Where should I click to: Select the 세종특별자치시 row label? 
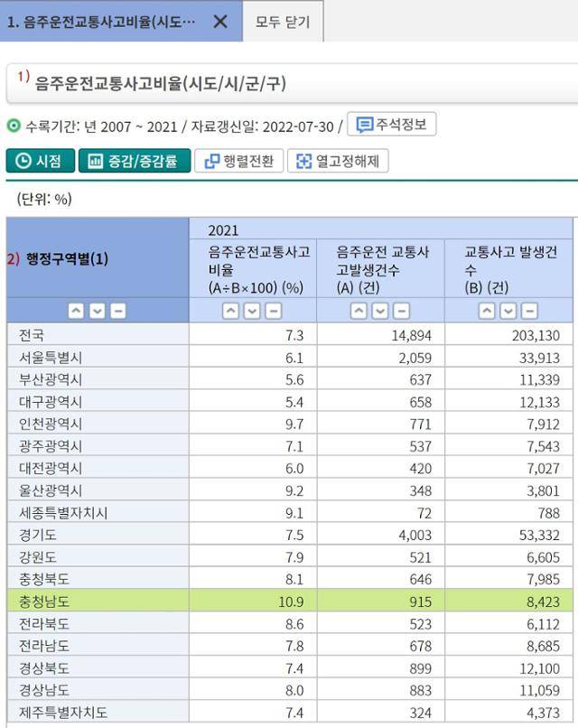point(63,513)
